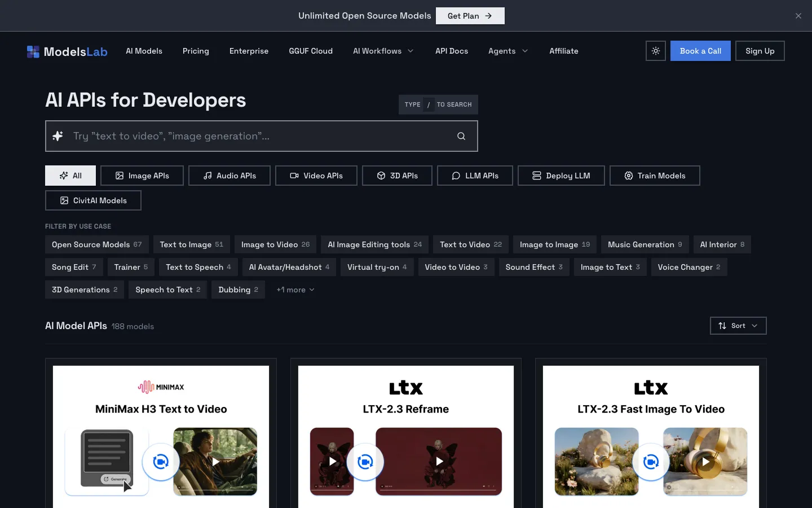Select the 3D APIs tab

(397, 176)
